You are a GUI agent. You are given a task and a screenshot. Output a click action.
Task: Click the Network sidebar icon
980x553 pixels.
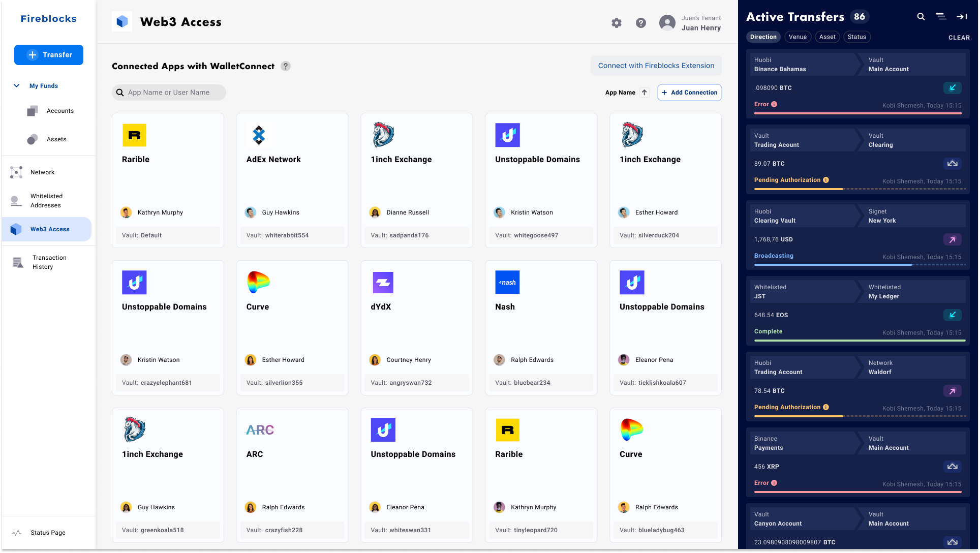tap(16, 172)
